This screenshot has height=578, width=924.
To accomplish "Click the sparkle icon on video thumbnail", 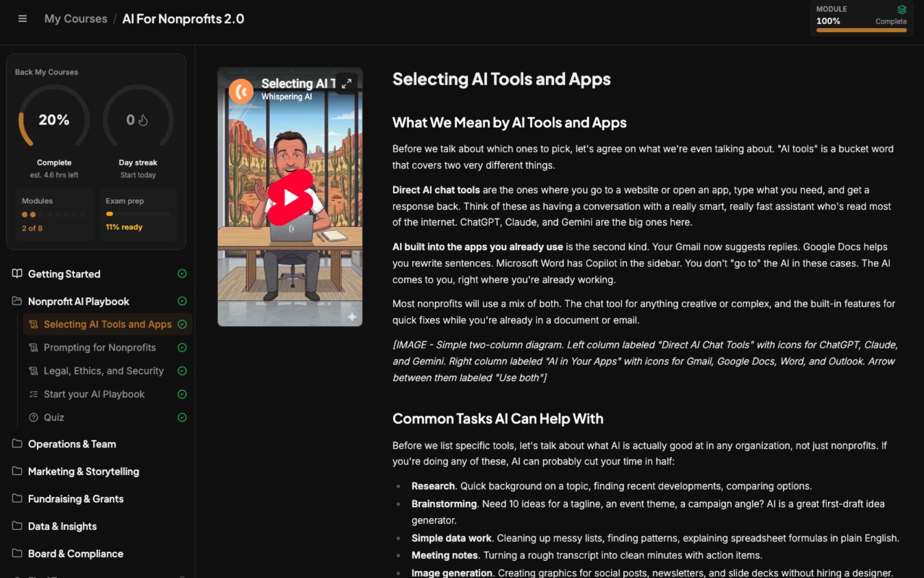I will [x=352, y=316].
